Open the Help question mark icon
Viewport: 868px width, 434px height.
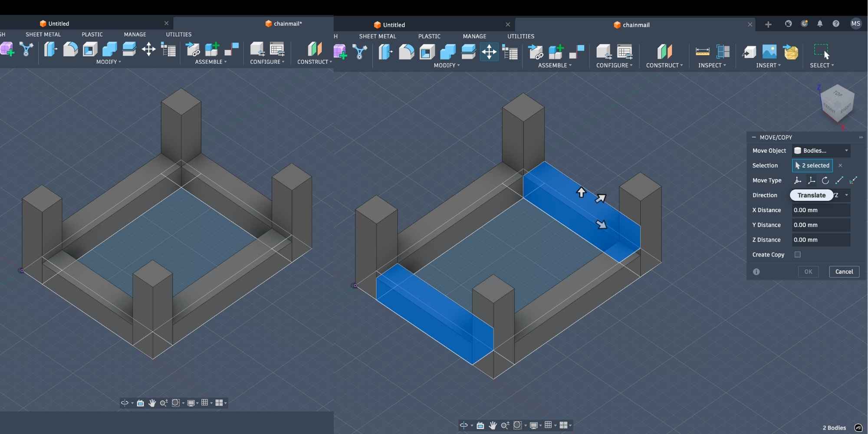(x=836, y=24)
